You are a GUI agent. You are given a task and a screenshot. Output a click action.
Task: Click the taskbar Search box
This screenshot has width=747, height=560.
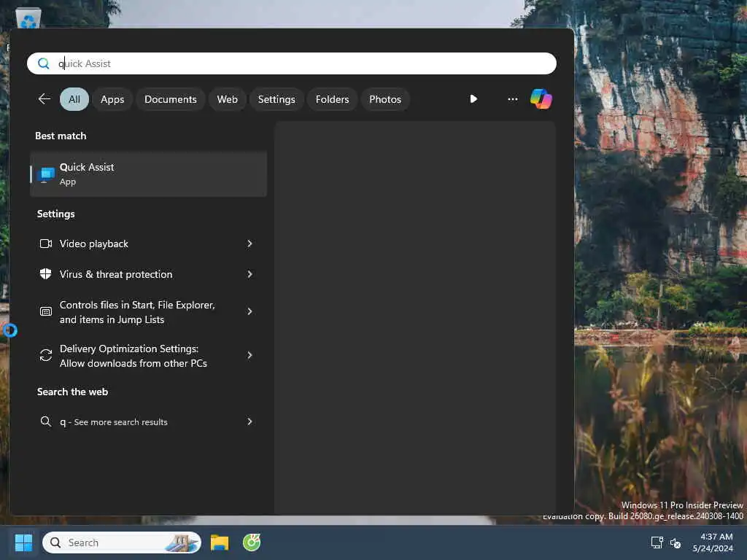[x=122, y=542]
